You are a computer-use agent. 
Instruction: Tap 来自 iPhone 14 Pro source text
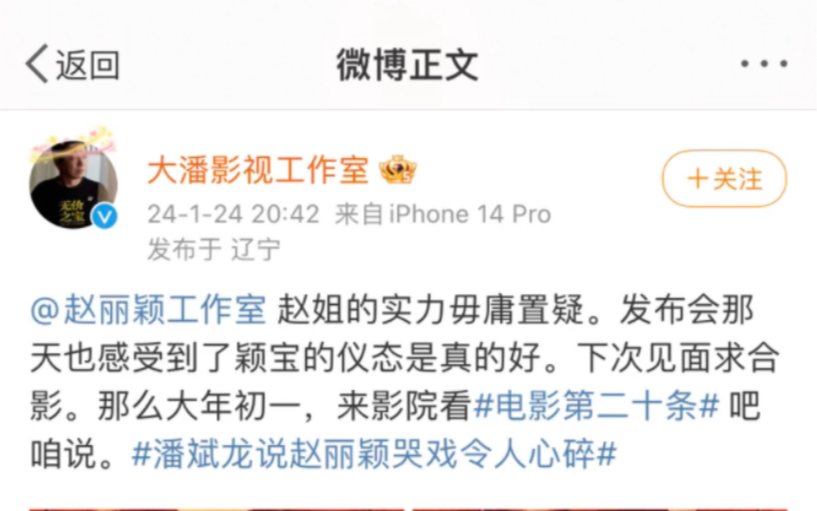click(x=443, y=214)
